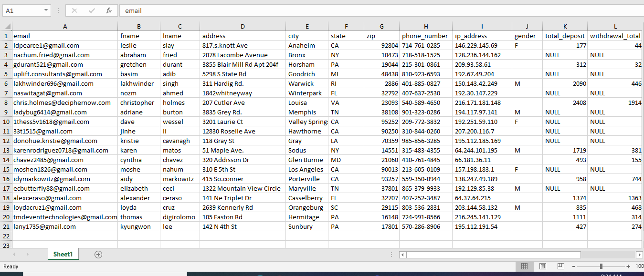This screenshot has height=276, width=644.
Task: Click the Enter checkmark icon in formula bar
Action: point(92,10)
